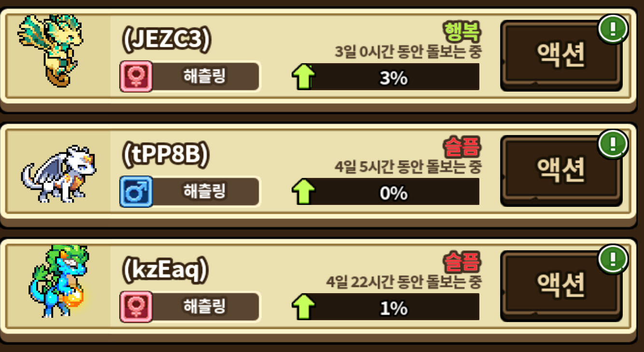Click the exclamation alert badge on tPP8B's action button
Image resolution: width=644 pixels, height=352 pixels.
[613, 144]
